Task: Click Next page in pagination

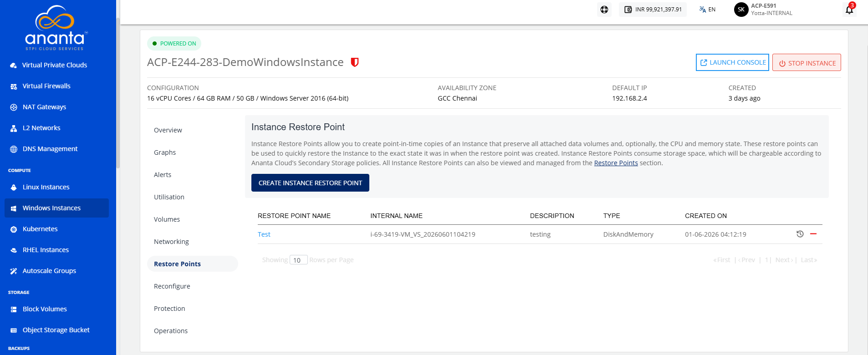Action: point(784,260)
